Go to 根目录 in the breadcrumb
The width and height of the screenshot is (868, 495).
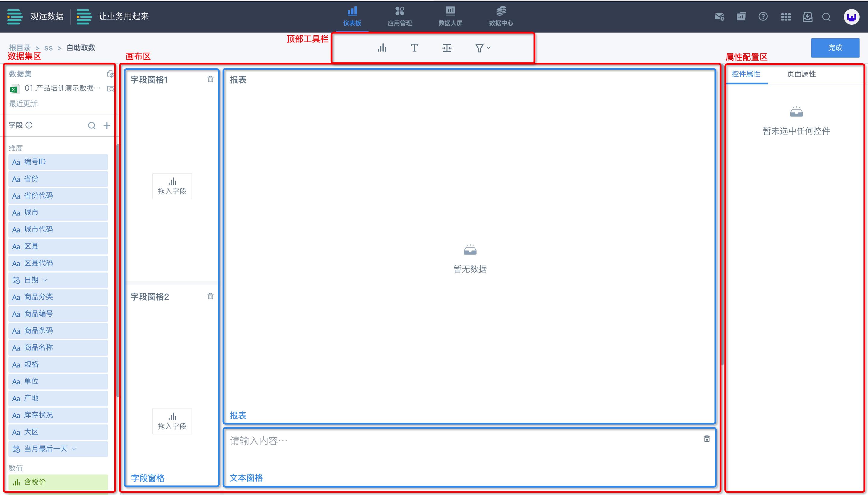tap(20, 48)
